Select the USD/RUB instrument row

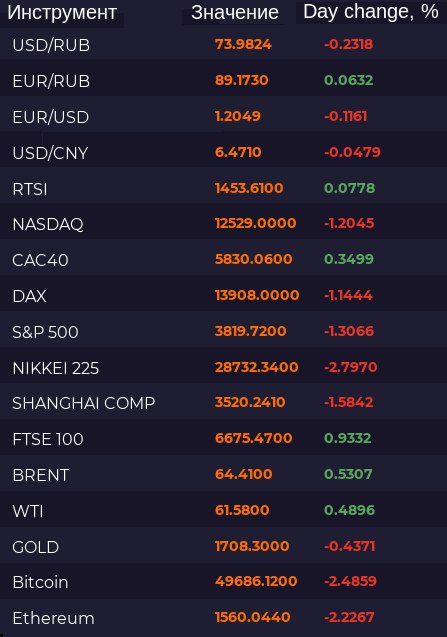(x=224, y=44)
